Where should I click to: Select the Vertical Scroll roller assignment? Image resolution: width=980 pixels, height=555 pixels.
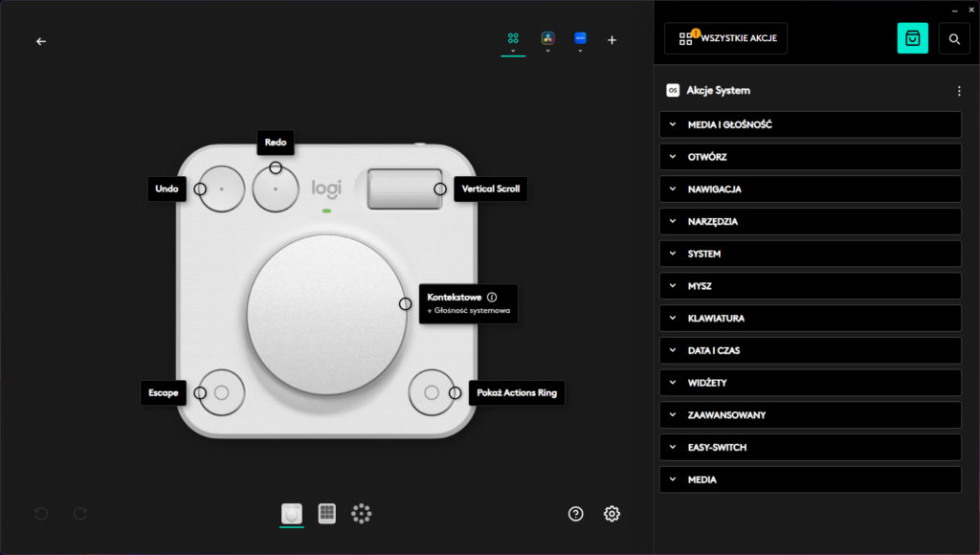(x=490, y=189)
